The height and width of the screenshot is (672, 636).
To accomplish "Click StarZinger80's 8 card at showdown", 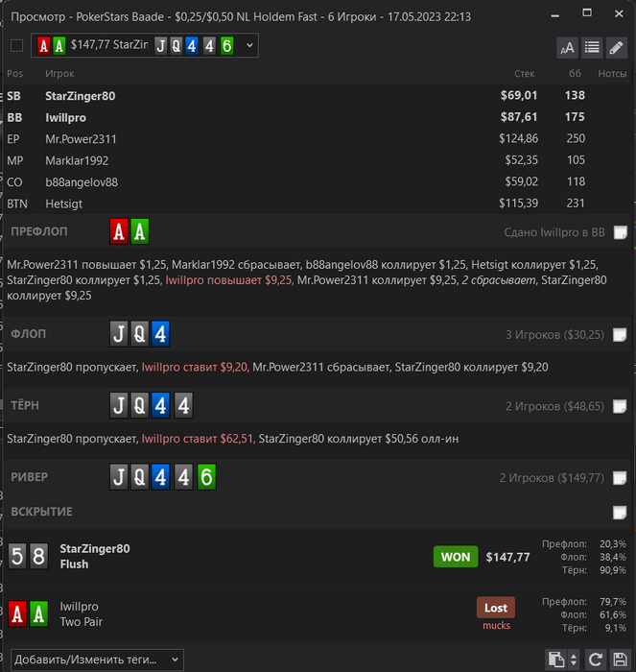I will (38, 556).
